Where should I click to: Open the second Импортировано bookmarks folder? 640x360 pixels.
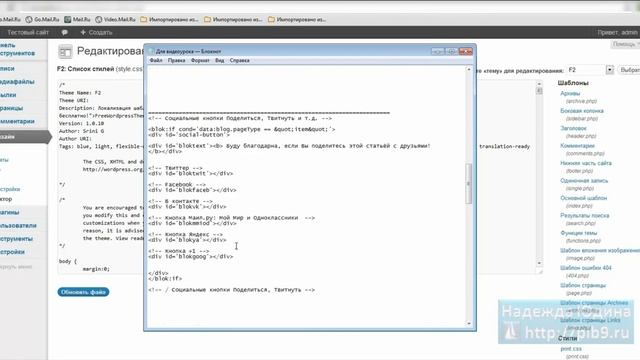point(233,19)
